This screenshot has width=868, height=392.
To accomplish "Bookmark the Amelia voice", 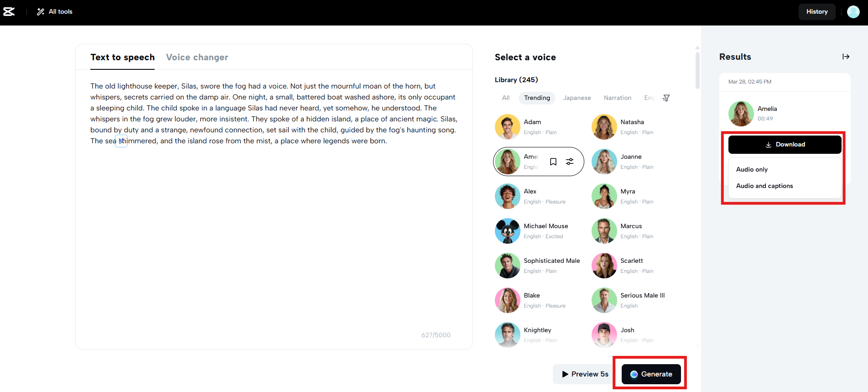I will tap(553, 162).
